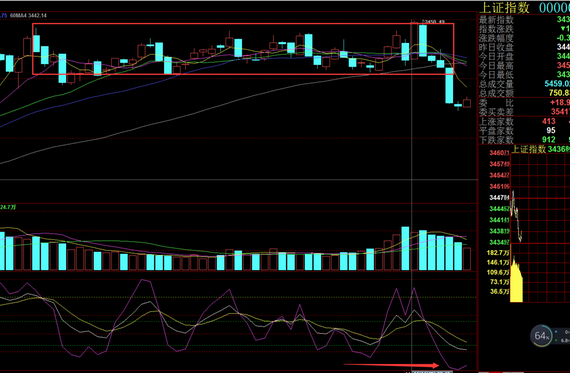Click the red arrow annotation below KDJ
The image size is (570, 373).
tap(392, 365)
